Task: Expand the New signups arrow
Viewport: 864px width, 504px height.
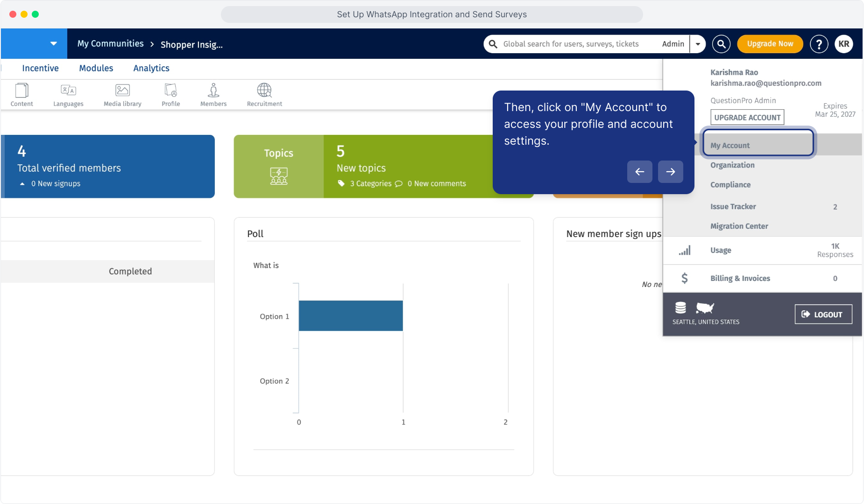Action: pos(22,184)
